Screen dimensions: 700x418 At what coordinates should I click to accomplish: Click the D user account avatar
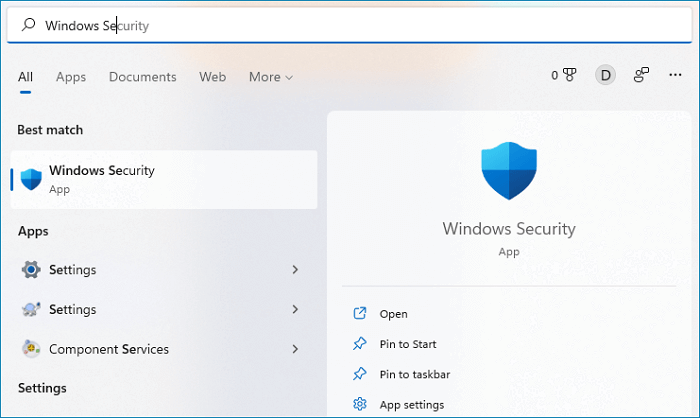tap(605, 75)
